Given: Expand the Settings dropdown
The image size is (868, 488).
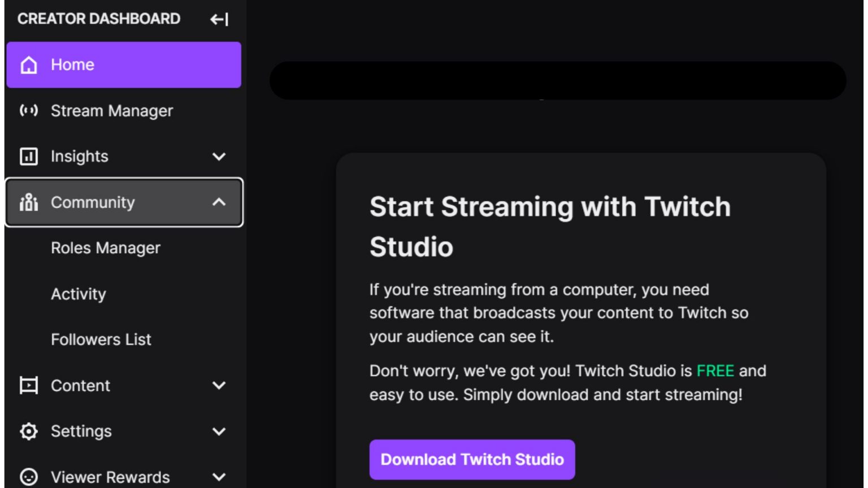Looking at the screenshot, I should point(219,431).
